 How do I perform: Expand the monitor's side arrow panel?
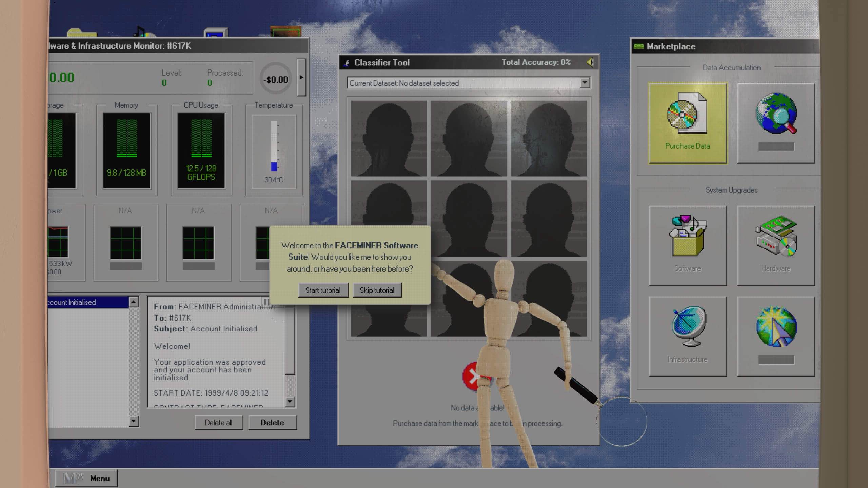301,77
